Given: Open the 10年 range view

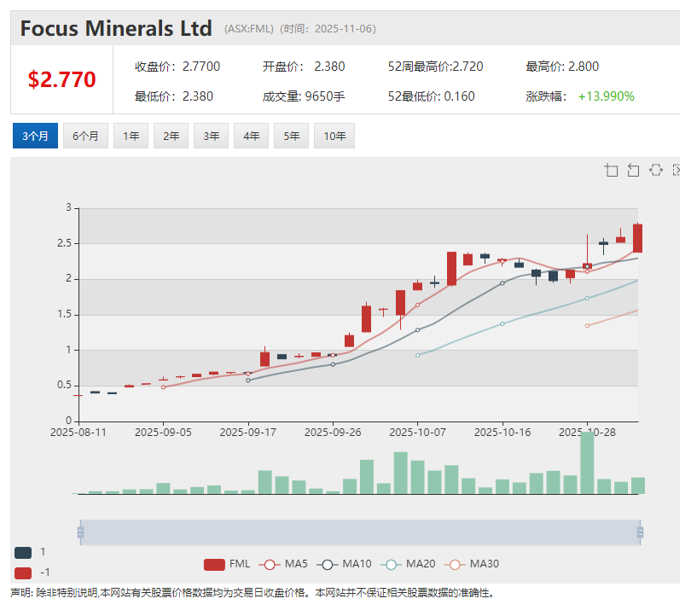Looking at the screenshot, I should click(334, 136).
